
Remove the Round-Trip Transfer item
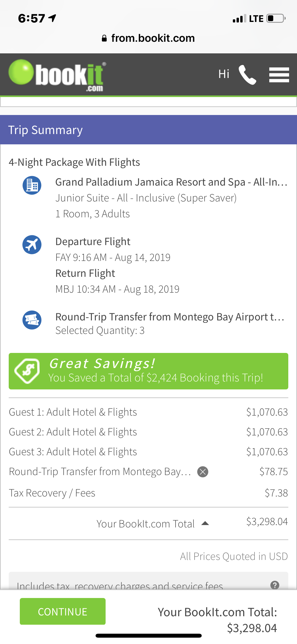203,472
